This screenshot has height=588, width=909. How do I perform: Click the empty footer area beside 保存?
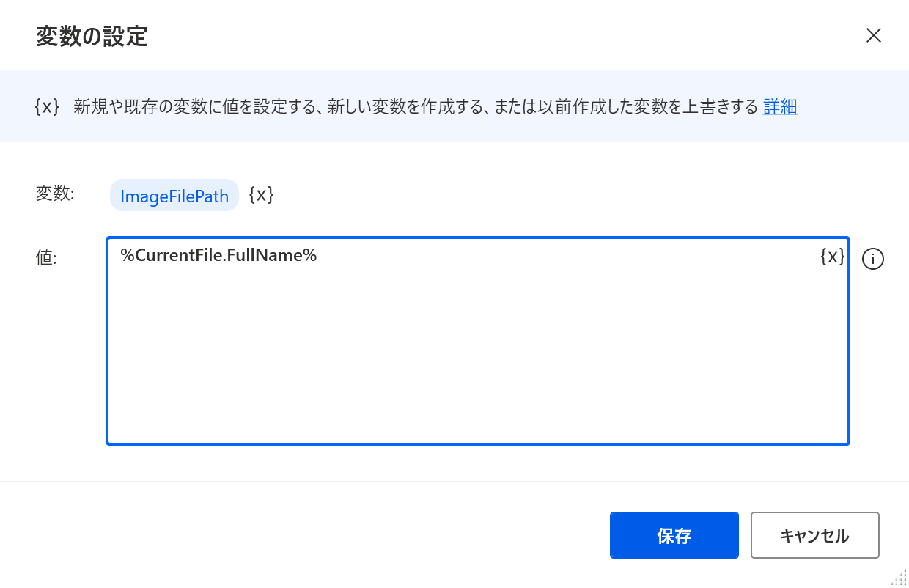pyautogui.click(x=308, y=535)
